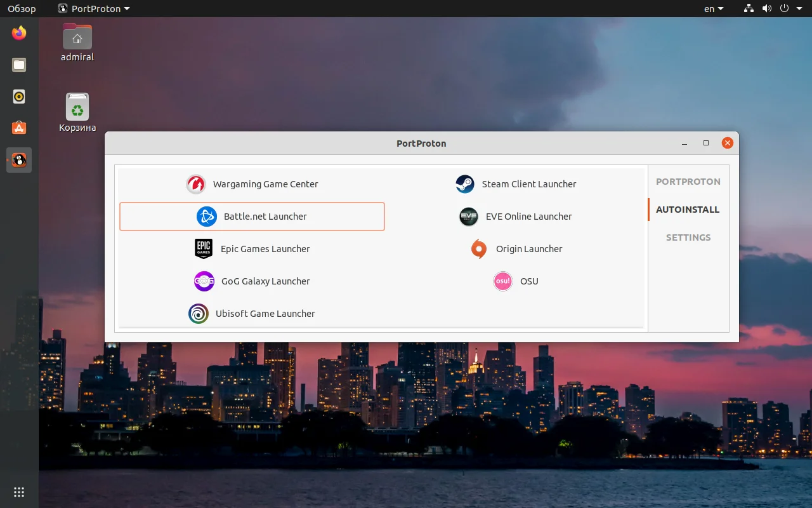Show applications grid in the dock
The height and width of the screenshot is (508, 812).
click(x=19, y=492)
